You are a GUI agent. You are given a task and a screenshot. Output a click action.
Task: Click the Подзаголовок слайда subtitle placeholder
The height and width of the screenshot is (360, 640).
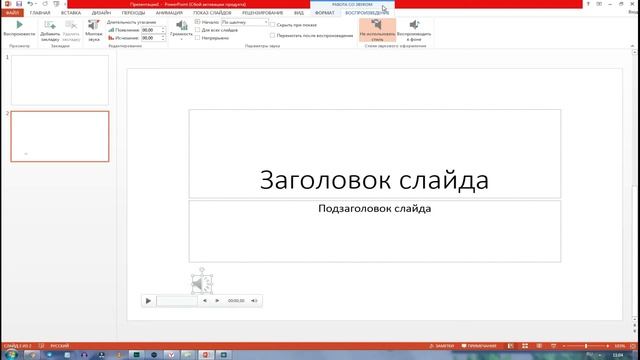tap(375, 231)
